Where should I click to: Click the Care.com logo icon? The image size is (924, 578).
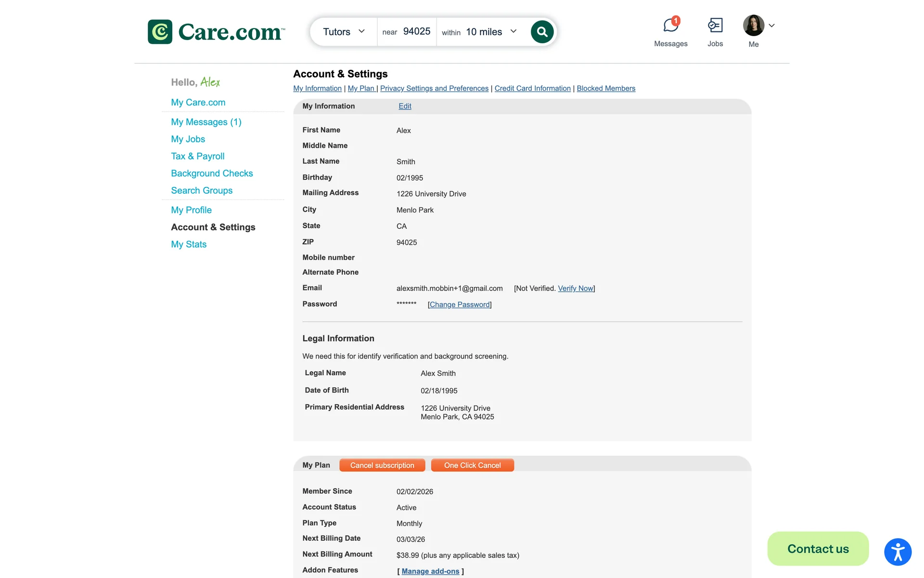click(x=160, y=32)
